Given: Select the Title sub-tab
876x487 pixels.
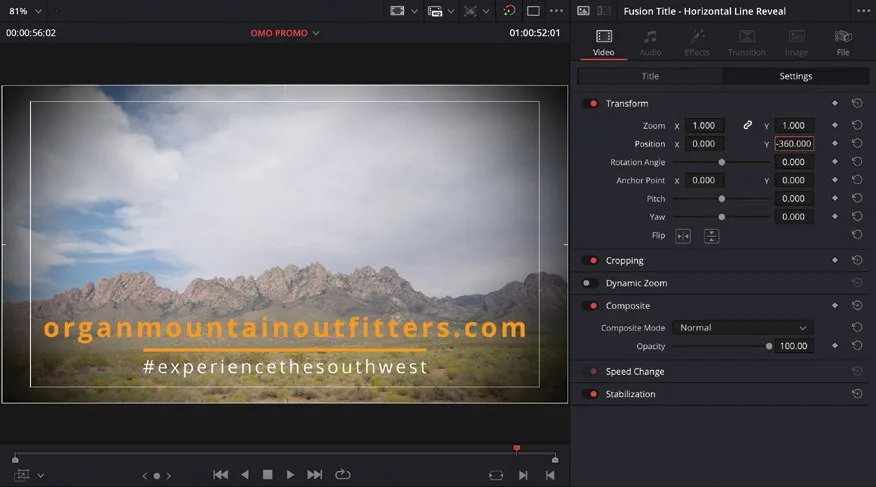Looking at the screenshot, I should click(x=650, y=76).
